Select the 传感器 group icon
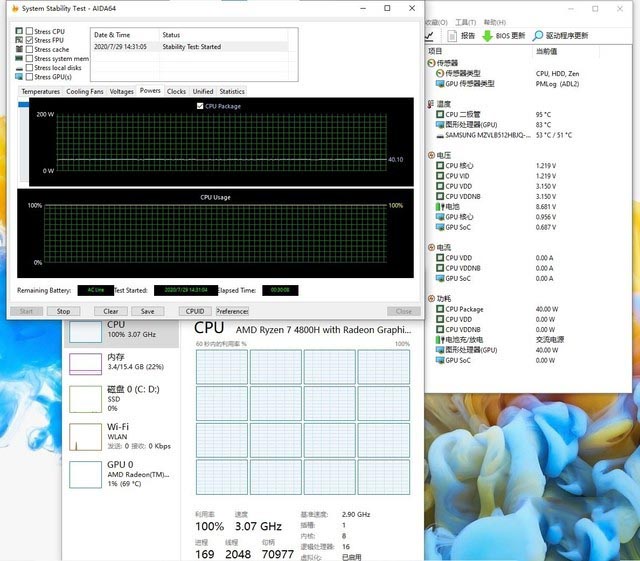Image resolution: width=640 pixels, height=561 pixels. tap(431, 63)
